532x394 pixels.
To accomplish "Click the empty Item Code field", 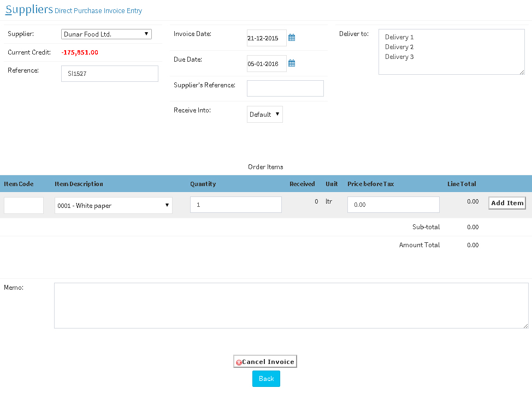I will point(23,205).
